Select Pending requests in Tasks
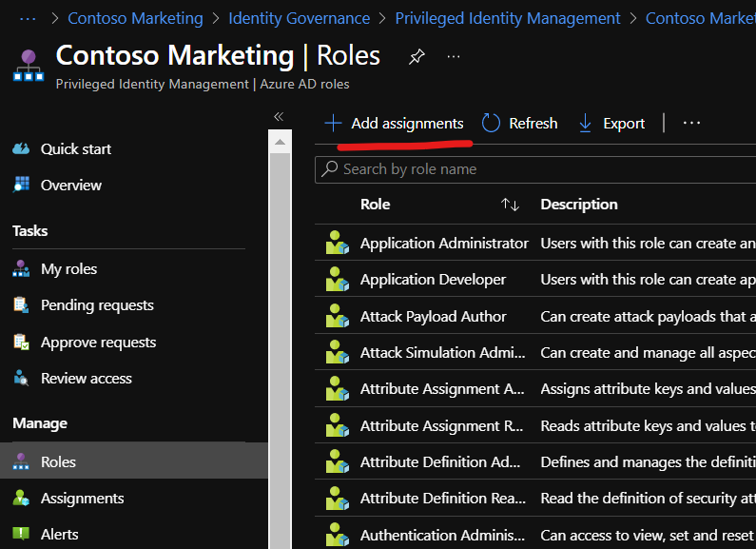The height and width of the screenshot is (549, 756). [x=97, y=305]
